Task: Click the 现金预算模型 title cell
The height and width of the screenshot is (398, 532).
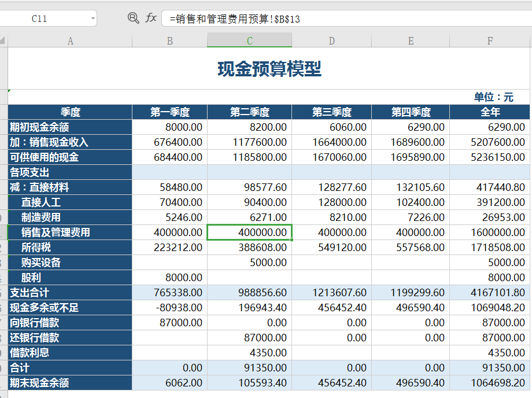Action: 269,69
